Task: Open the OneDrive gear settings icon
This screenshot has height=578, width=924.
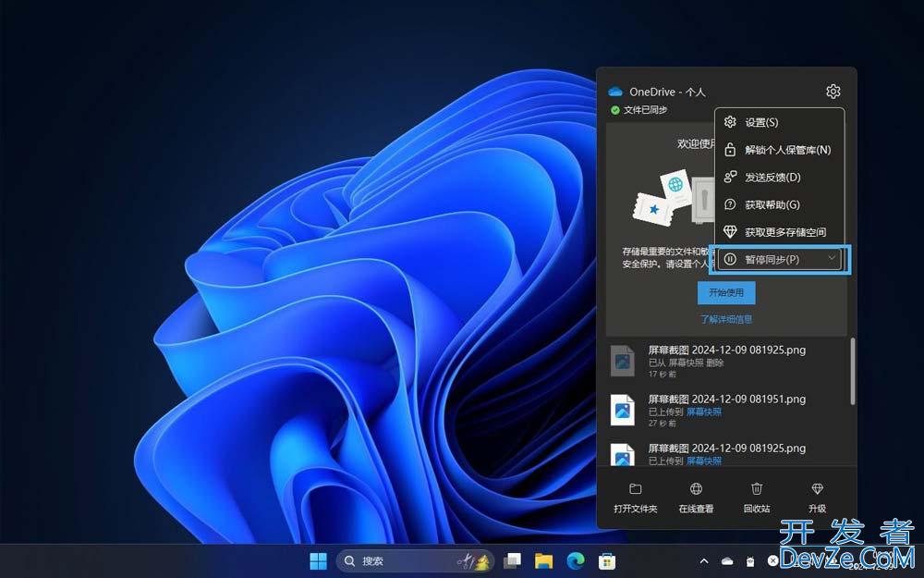Action: (x=833, y=92)
